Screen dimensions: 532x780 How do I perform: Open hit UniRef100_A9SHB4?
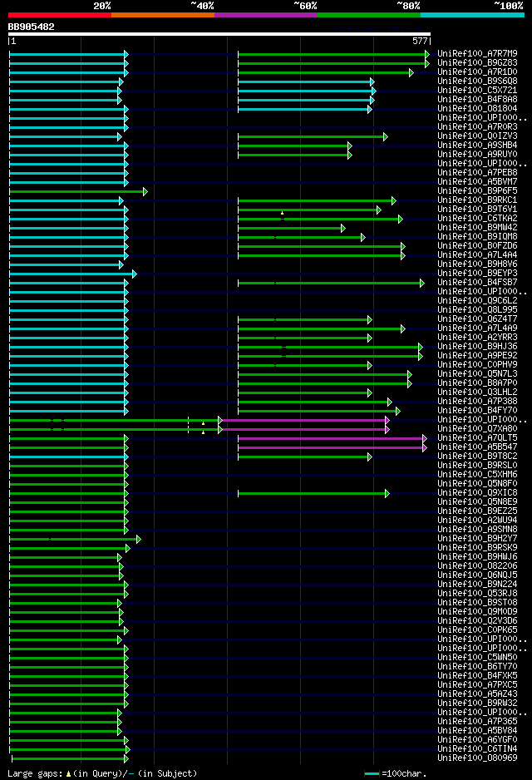[x=477, y=146]
